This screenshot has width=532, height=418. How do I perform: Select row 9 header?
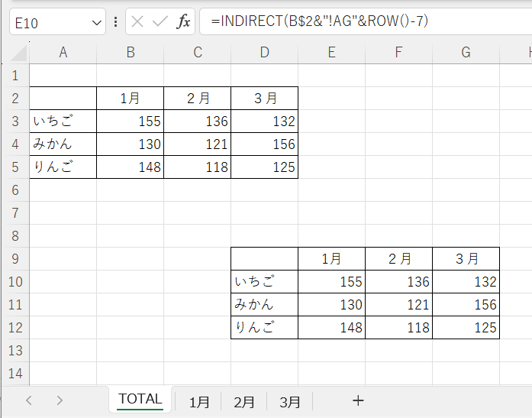click(x=15, y=259)
